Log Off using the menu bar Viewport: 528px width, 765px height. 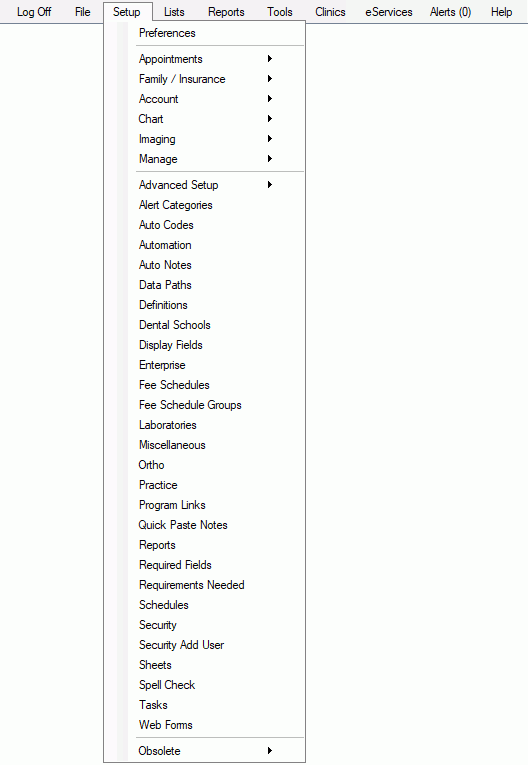pos(34,12)
